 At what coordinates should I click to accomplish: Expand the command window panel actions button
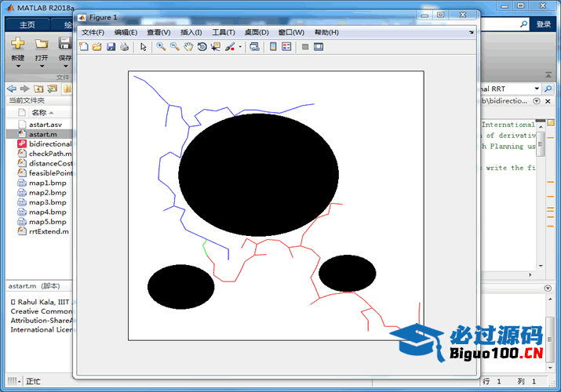[548, 288]
